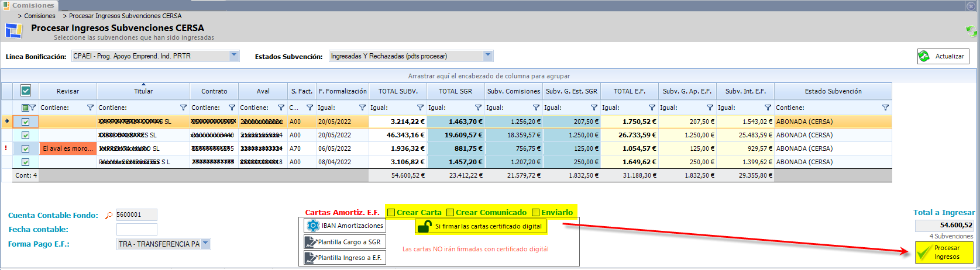
Task: Select the date cell 08/04/2022
Action: coord(342,162)
